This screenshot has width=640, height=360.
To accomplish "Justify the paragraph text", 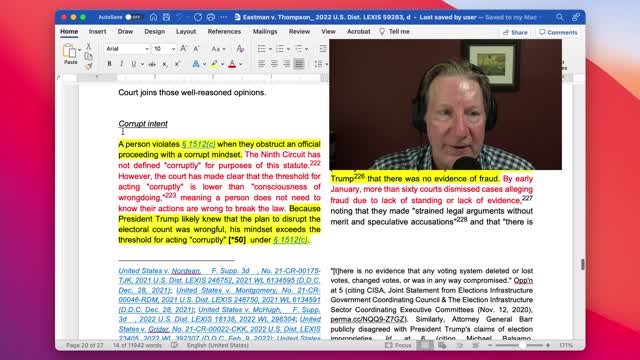I will coord(299,64).
